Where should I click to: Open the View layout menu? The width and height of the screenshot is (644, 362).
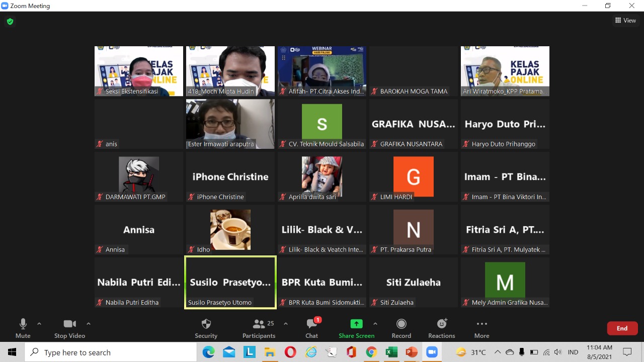(625, 21)
